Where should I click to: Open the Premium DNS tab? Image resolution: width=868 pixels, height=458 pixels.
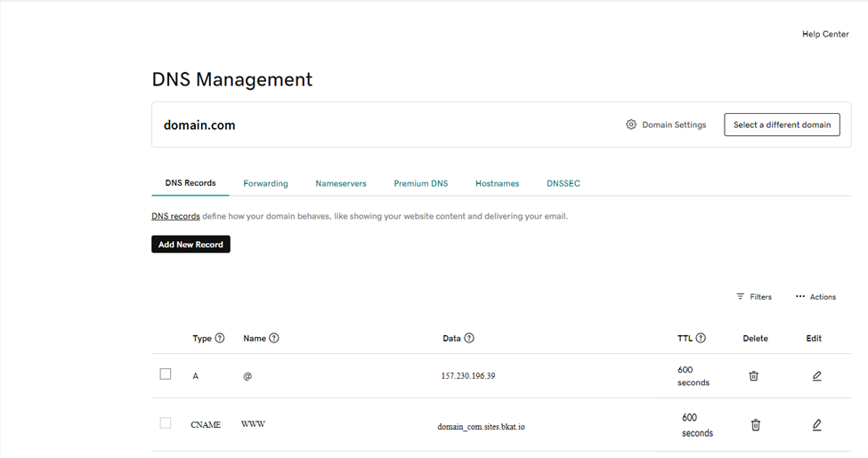coord(420,184)
